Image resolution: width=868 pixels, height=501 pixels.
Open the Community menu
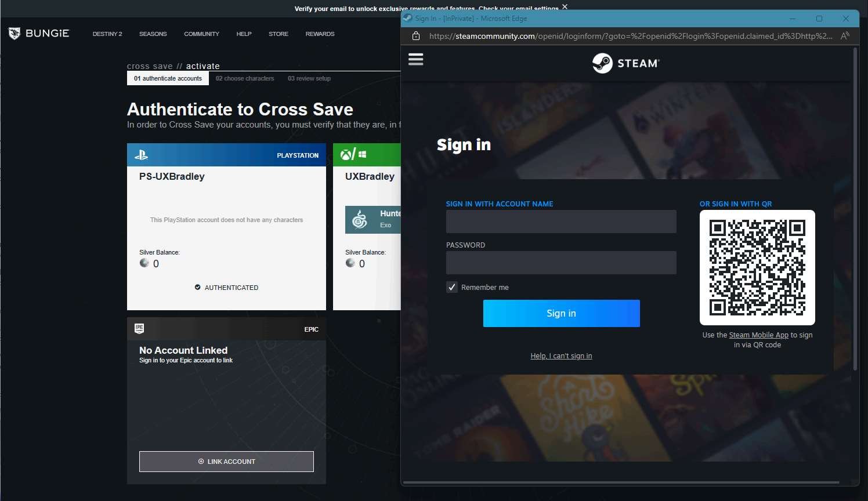[x=201, y=34]
